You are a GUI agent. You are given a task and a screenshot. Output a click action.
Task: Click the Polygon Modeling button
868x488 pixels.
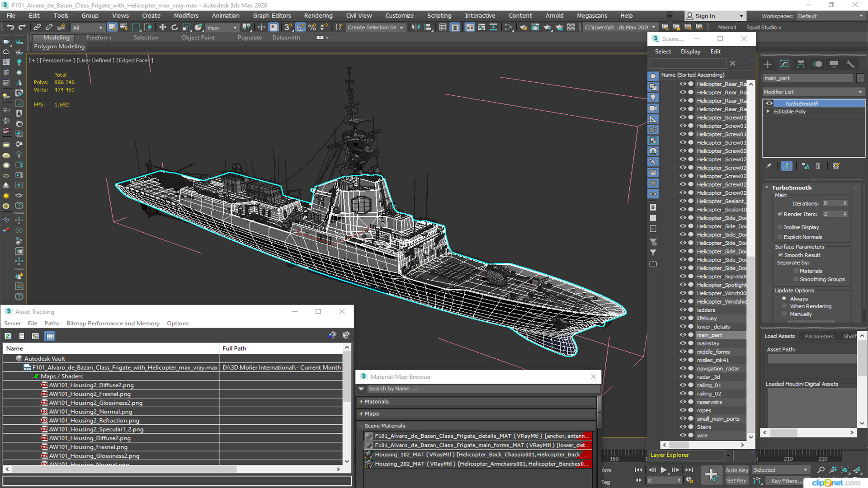point(59,47)
